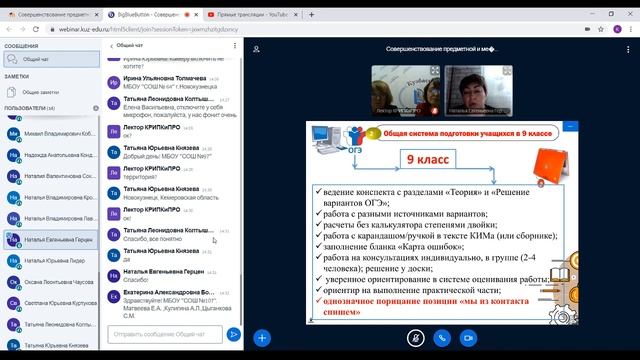Open the blue plus actions button

point(262,338)
